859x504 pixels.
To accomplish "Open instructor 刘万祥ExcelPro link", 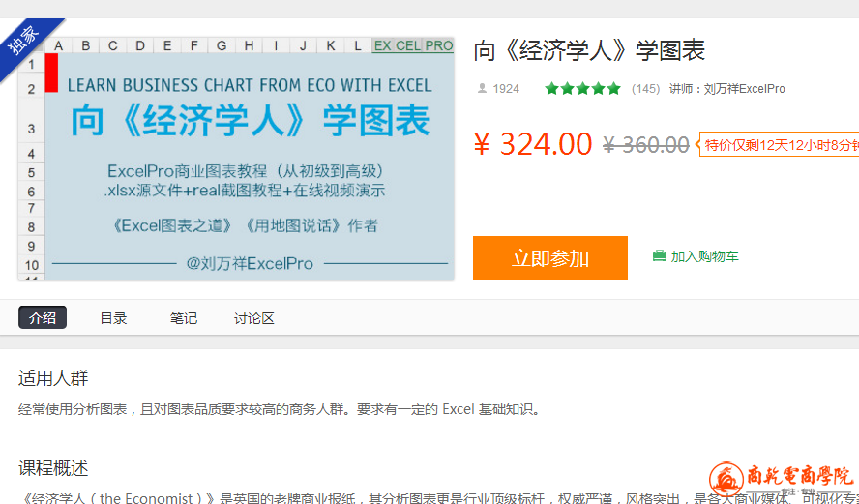I will [744, 89].
